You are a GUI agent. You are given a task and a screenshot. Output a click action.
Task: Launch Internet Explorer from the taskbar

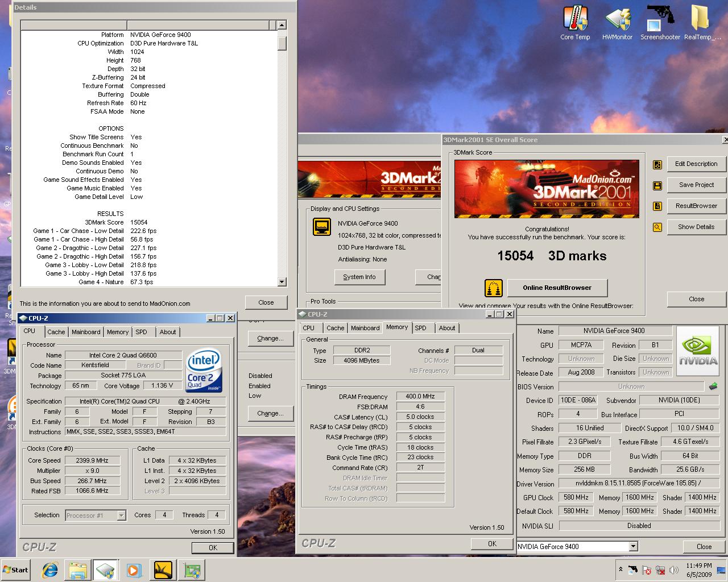coord(50,570)
